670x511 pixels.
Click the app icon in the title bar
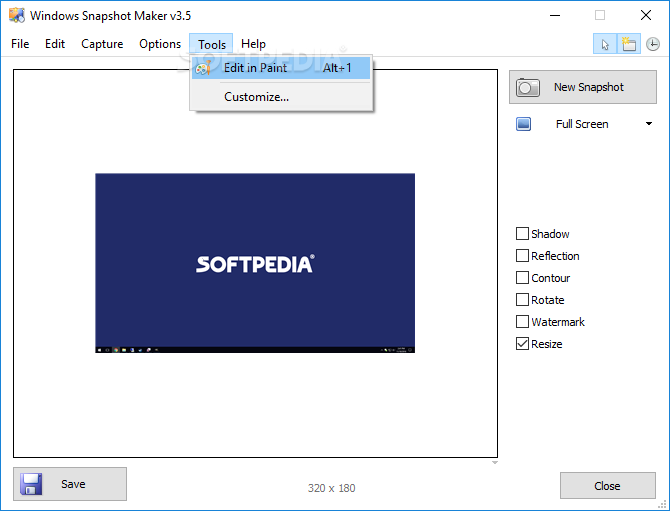(17, 15)
